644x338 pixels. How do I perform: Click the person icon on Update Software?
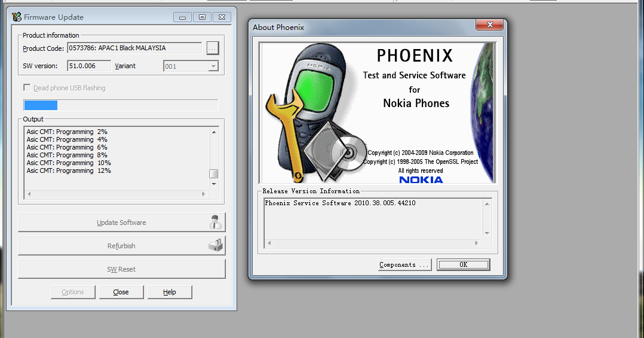[x=215, y=222]
